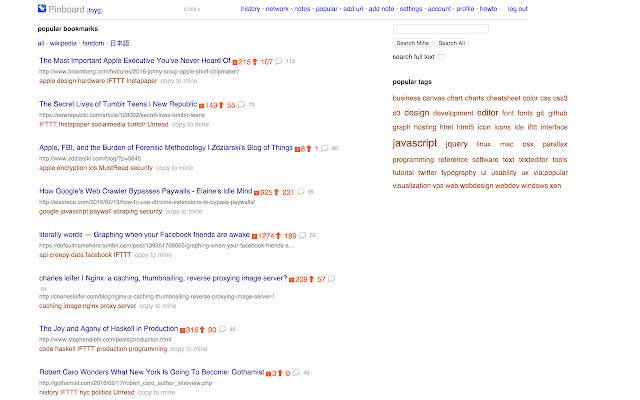Screen dimensions: 640x400
Task: Click the orange icon beside Google's Web Crawler title
Action: pos(257,193)
